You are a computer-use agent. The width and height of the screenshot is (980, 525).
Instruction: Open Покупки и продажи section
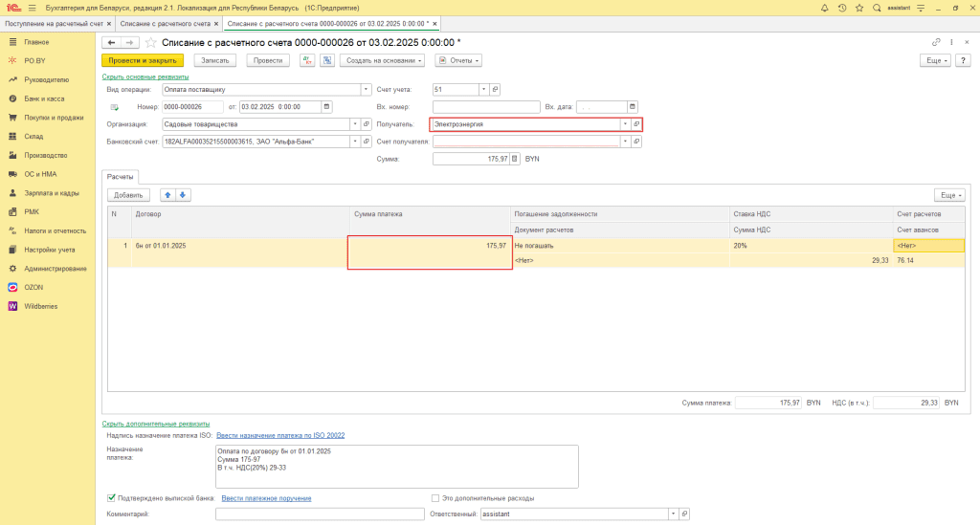coord(54,118)
